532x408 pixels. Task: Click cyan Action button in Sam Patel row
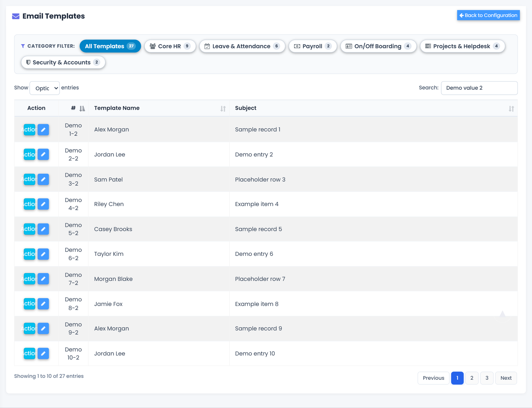[30, 179]
